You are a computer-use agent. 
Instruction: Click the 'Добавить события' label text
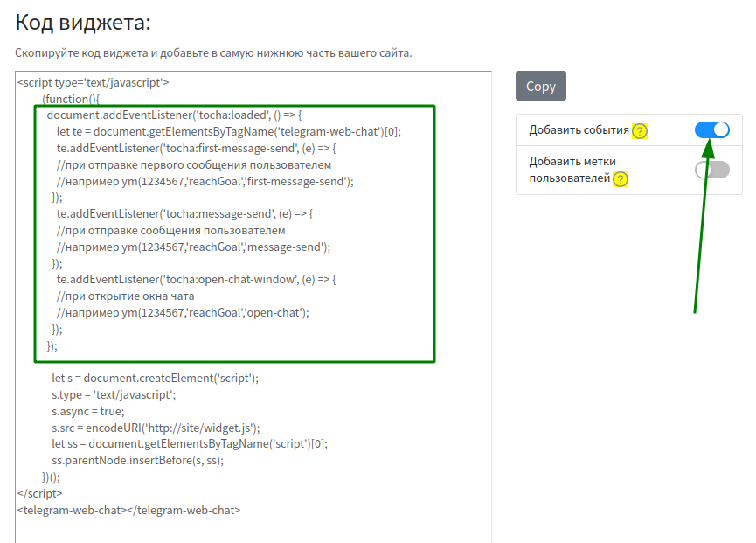click(579, 130)
